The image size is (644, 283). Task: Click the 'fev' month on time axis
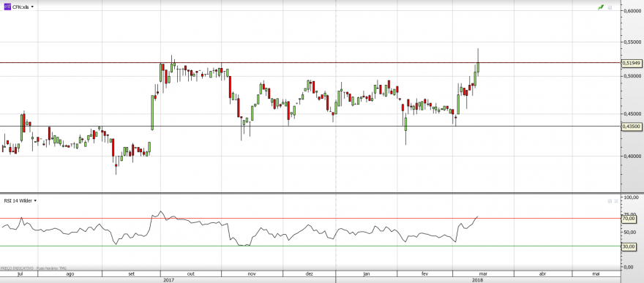pos(425,273)
